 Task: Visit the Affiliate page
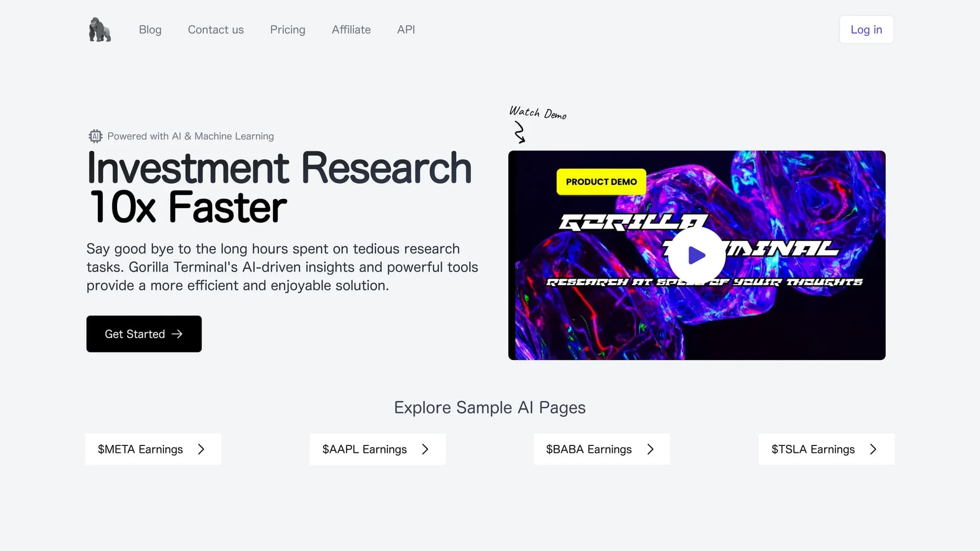point(351,30)
